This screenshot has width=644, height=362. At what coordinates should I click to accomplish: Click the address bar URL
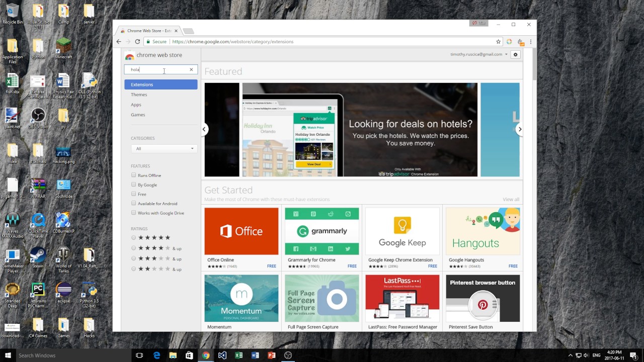232,42
